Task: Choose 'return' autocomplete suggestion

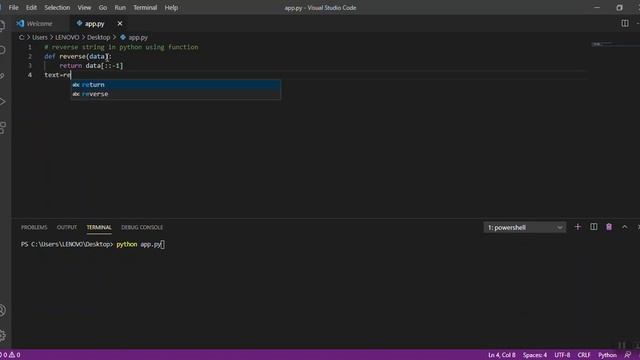Action: click(x=176, y=84)
